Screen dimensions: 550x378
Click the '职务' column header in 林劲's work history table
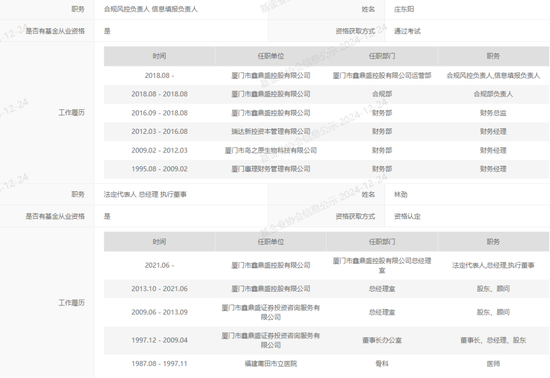click(x=493, y=242)
